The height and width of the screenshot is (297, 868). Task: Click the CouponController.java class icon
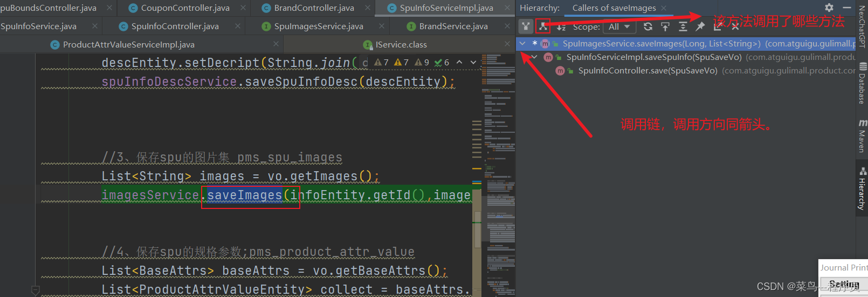(x=133, y=8)
